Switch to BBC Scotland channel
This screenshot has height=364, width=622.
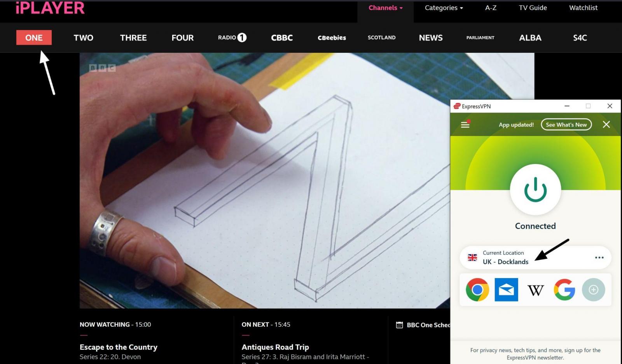[x=382, y=38]
